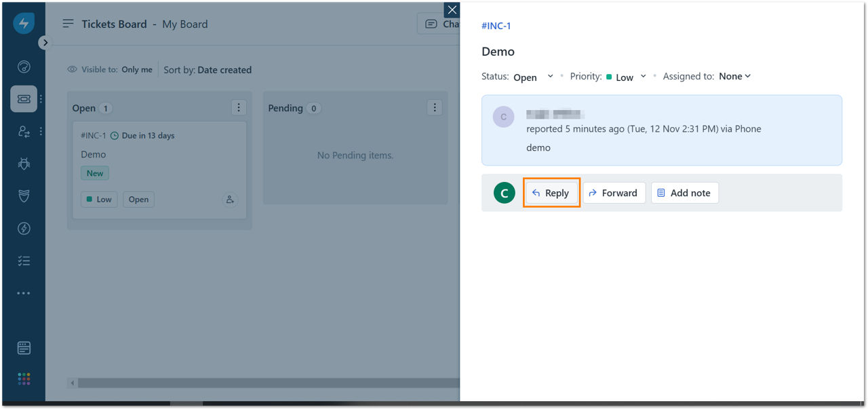Open the Demo ticket card title

point(94,154)
